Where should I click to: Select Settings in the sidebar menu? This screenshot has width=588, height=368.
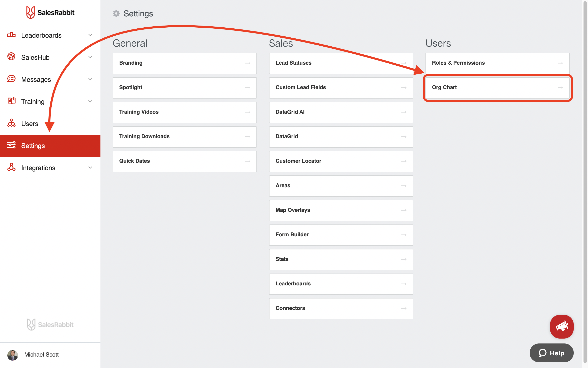pos(50,146)
